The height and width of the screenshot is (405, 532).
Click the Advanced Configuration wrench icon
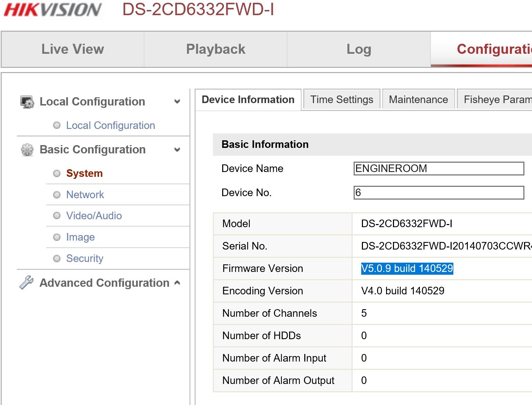click(27, 283)
